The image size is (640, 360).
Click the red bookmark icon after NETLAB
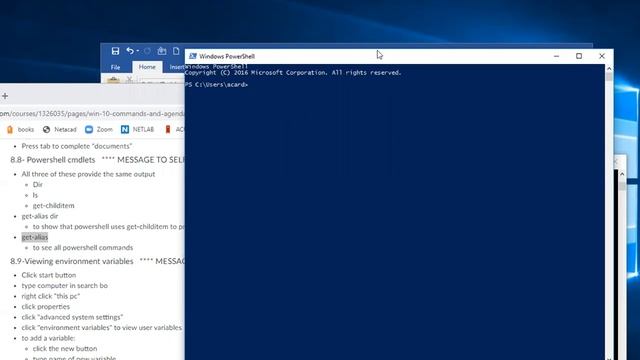[168, 129]
